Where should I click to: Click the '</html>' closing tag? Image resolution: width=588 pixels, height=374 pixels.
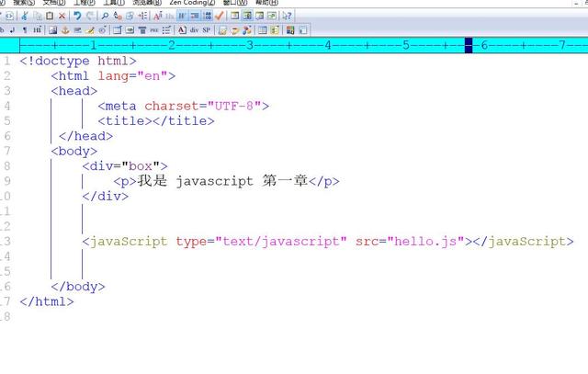[x=47, y=301]
